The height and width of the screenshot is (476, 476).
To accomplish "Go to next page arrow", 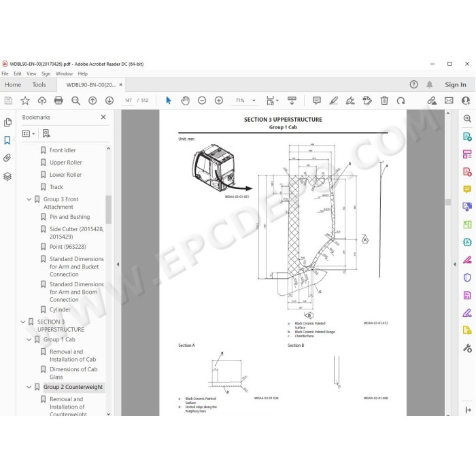I will point(109,101).
